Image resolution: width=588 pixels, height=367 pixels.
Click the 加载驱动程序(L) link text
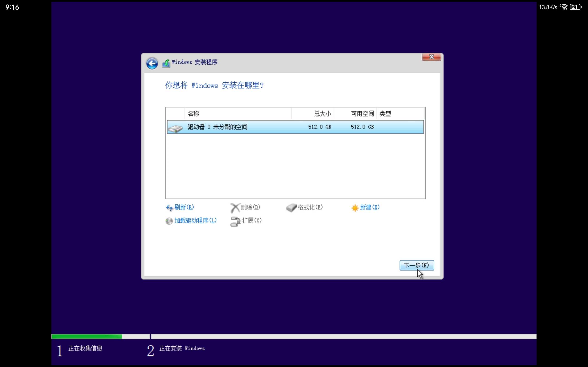coord(195,221)
